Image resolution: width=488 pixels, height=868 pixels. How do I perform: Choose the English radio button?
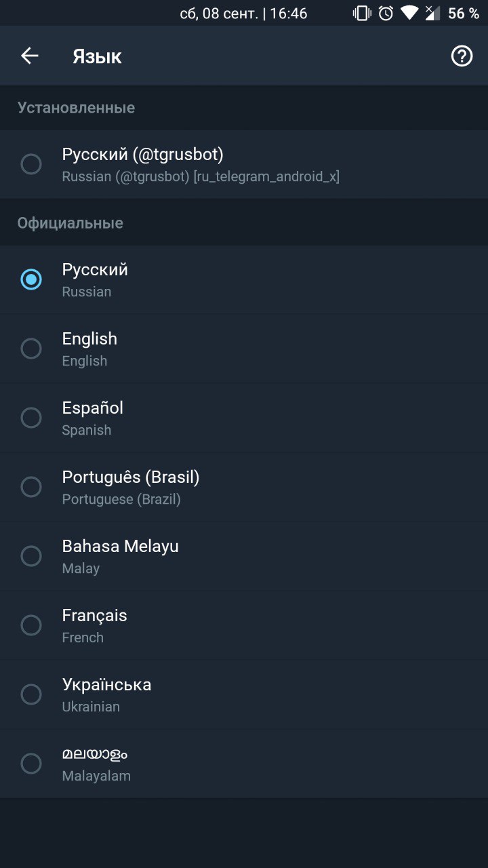click(31, 349)
